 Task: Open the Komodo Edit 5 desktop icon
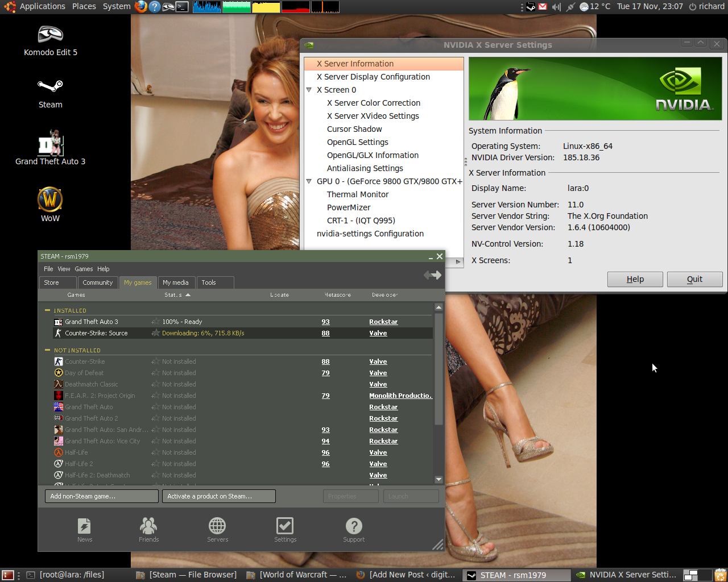coord(50,41)
